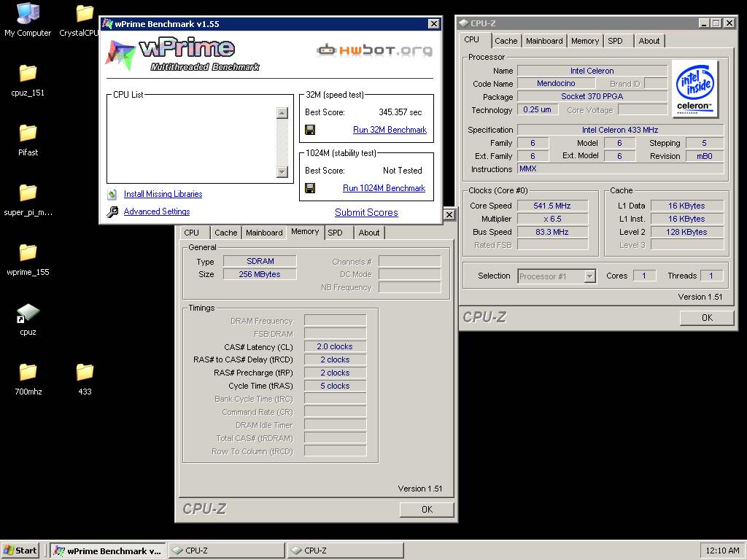747x560 pixels.
Task: Click the Bus Speed value 83.3 MHz
Action: pos(552,232)
